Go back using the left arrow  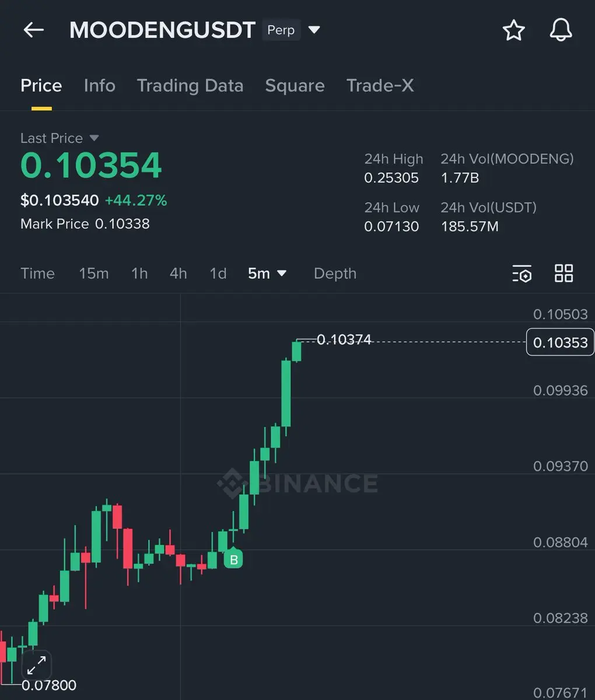[x=34, y=30]
